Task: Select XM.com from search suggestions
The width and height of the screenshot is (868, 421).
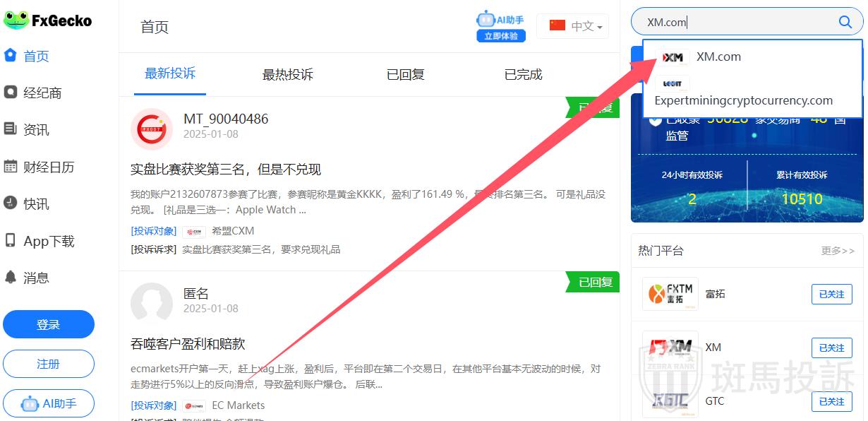Action: 718,57
